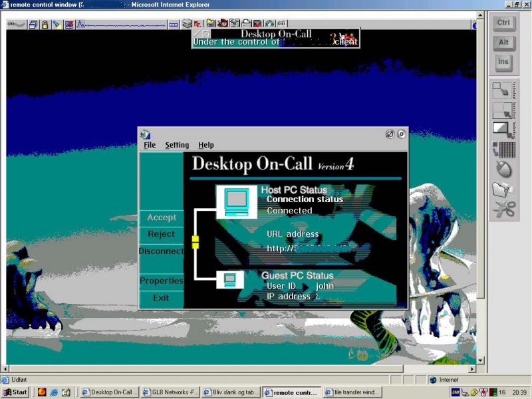Switch to 'Desktop On-Call...' taskbar window
This screenshot has height=399, width=532.
(x=110, y=392)
